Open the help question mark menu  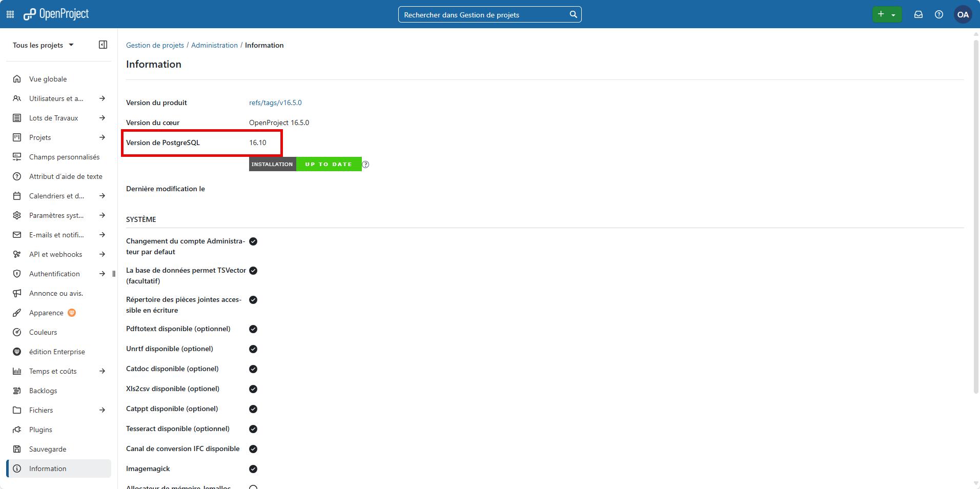[939, 14]
